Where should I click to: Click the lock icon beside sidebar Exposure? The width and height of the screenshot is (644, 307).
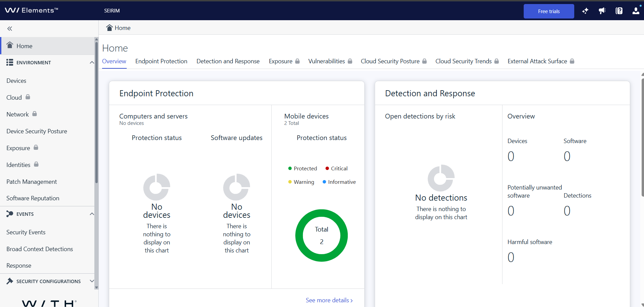point(36,147)
